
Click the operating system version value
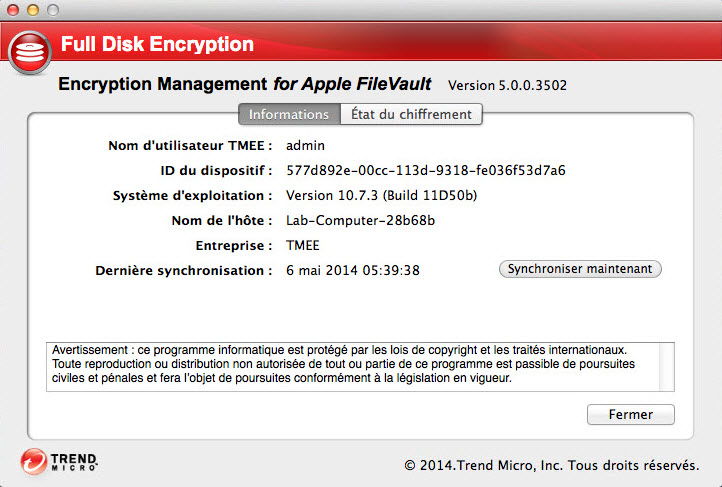(381, 195)
